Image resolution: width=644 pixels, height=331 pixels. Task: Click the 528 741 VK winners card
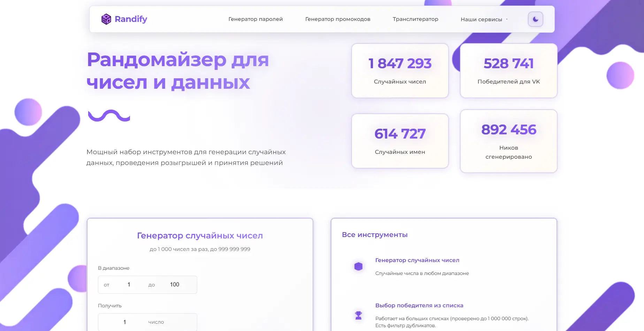point(508,71)
